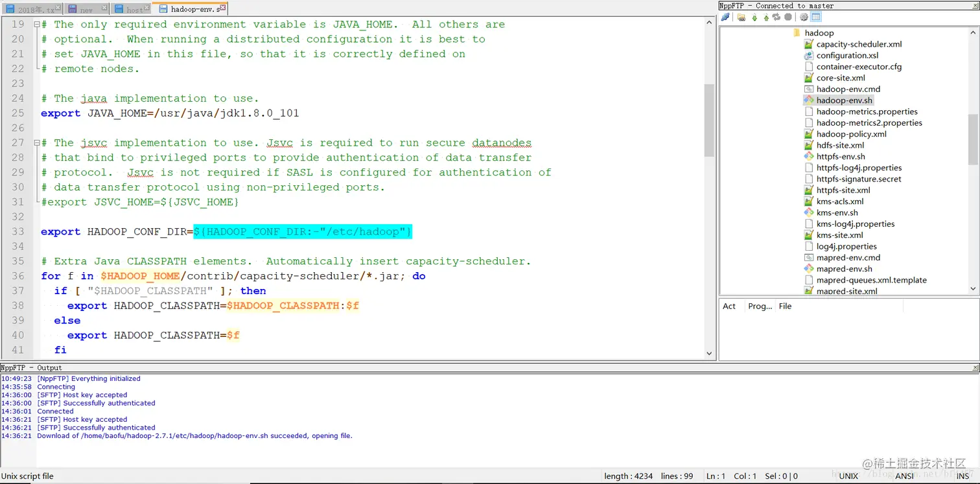Viewport: 980px width, 484px height.
Task: Click the NppFTP upload file green arrow
Action: tap(765, 17)
